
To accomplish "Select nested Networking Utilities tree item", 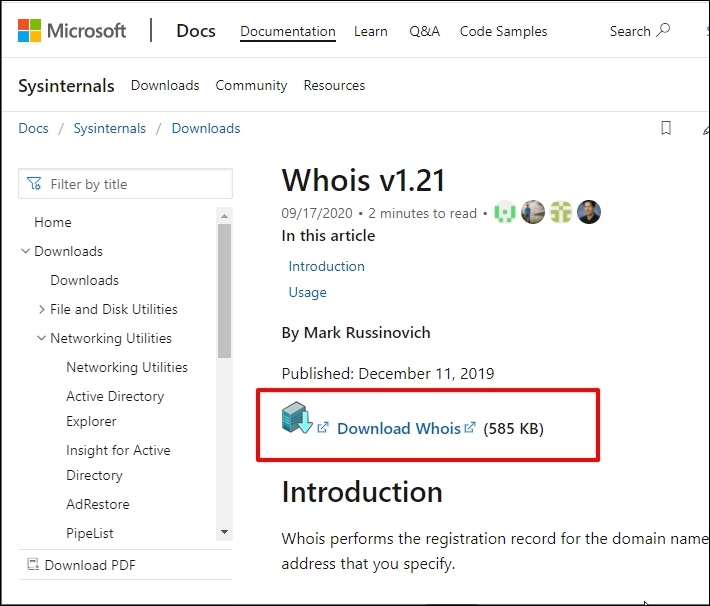I will click(127, 367).
